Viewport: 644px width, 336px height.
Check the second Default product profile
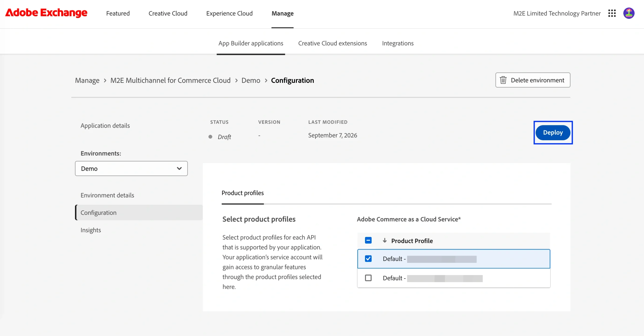pos(368,278)
